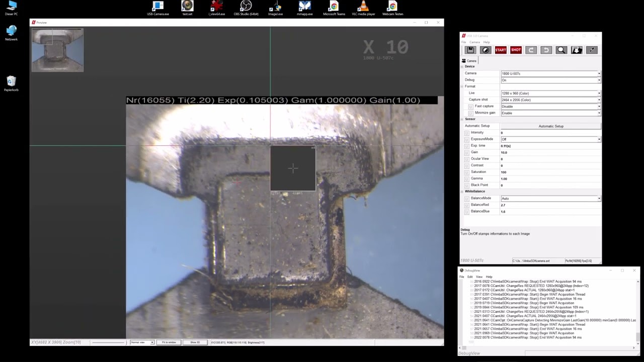Open File menu in USB 3.0 Camera
The width and height of the screenshot is (644, 362).
point(464,42)
